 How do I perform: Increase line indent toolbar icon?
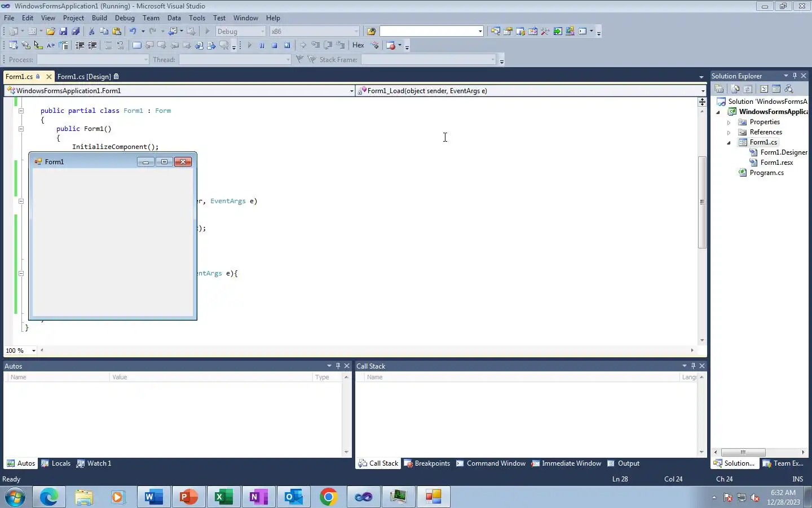tap(92, 45)
